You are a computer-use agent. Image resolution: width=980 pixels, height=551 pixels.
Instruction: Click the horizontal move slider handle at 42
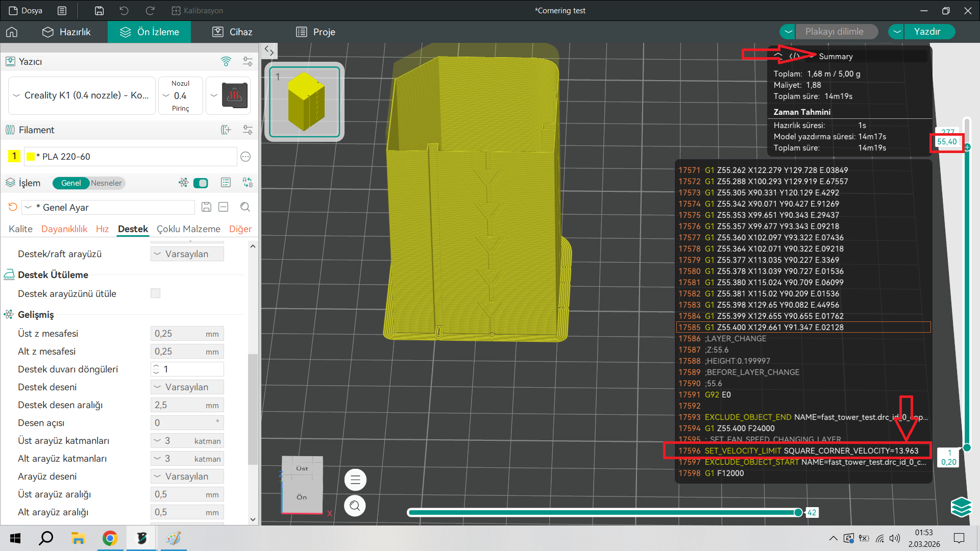tap(798, 512)
